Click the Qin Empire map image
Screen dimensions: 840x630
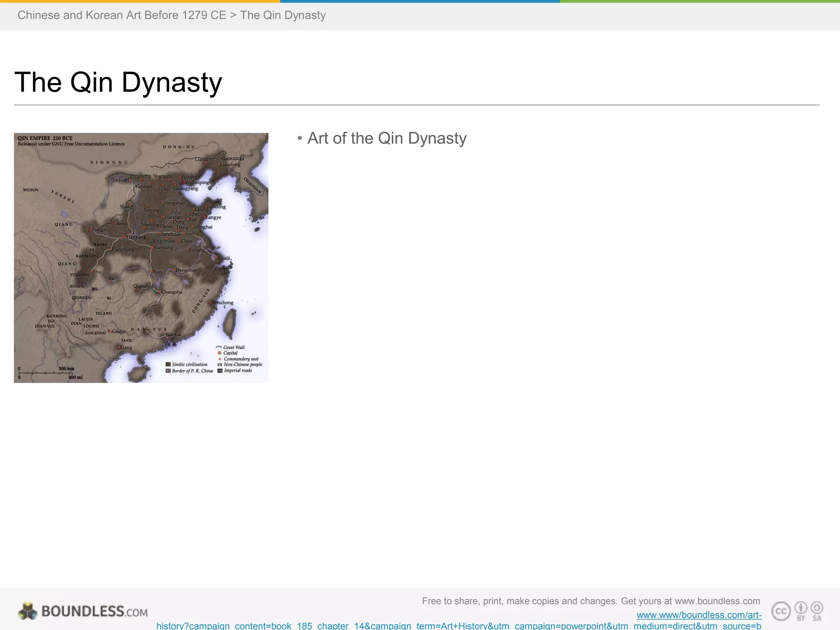pos(141,258)
